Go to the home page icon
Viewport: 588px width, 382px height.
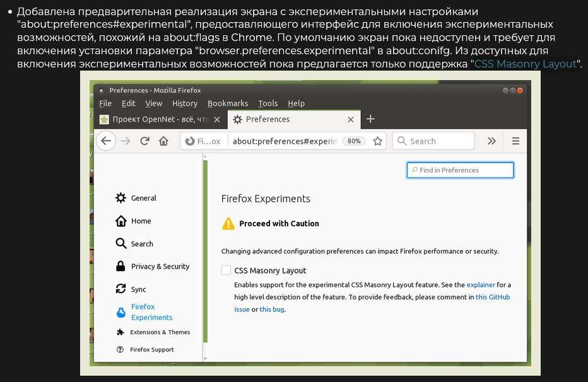pos(163,141)
